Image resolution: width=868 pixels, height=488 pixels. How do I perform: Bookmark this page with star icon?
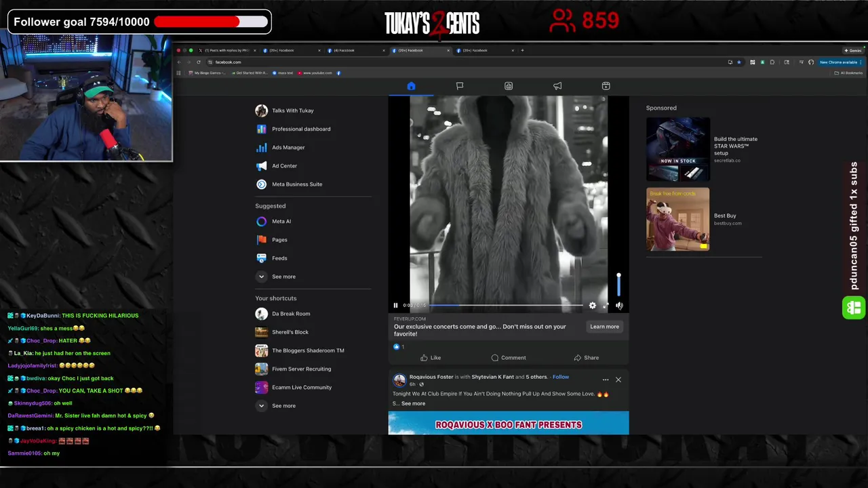[738, 62]
